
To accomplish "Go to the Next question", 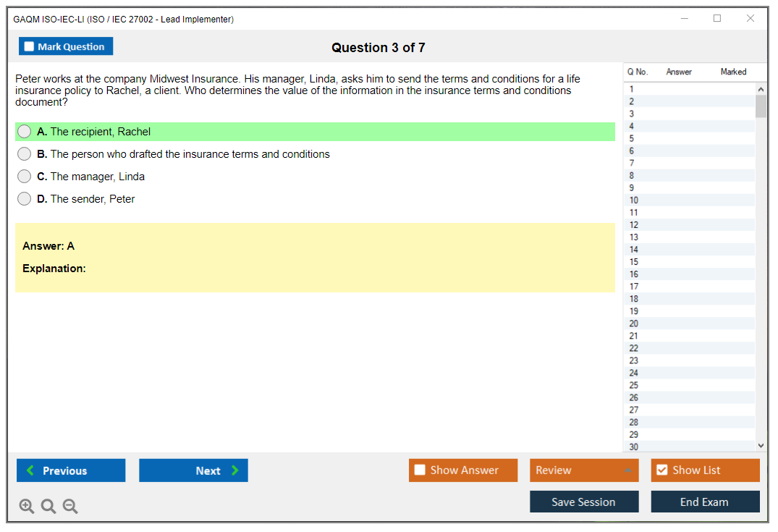I will pyautogui.click(x=193, y=470).
